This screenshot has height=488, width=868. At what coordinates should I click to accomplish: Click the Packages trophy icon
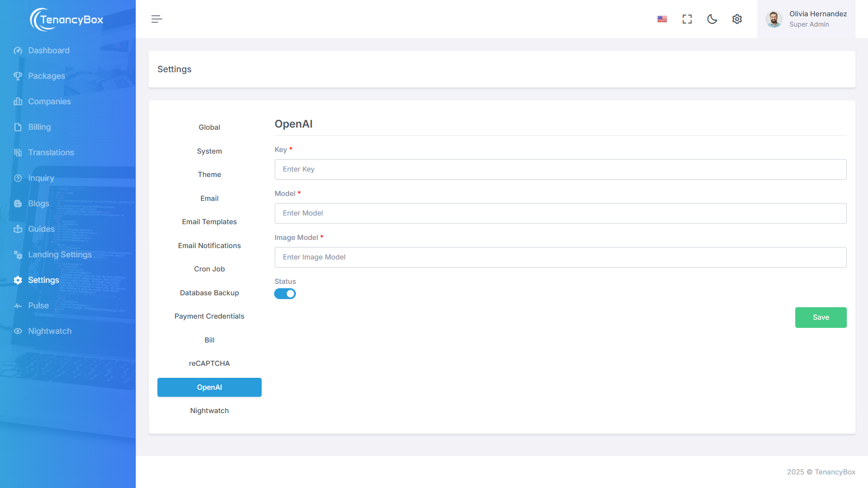[18, 76]
